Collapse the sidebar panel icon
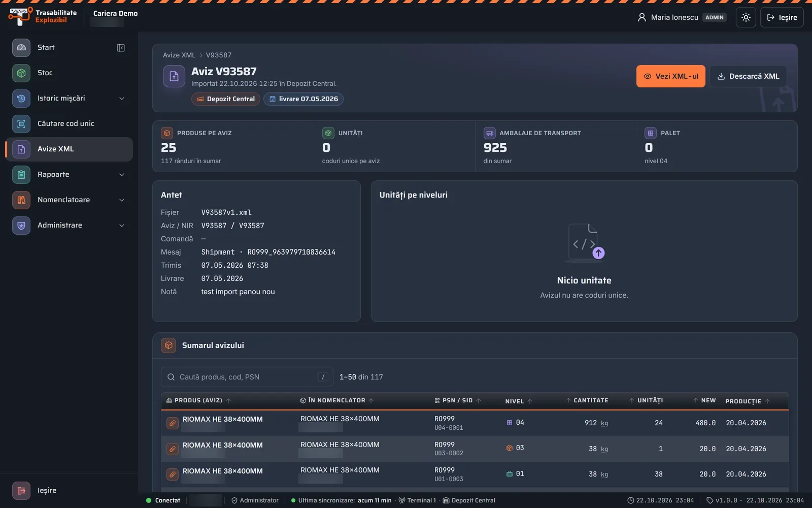 pyautogui.click(x=121, y=48)
